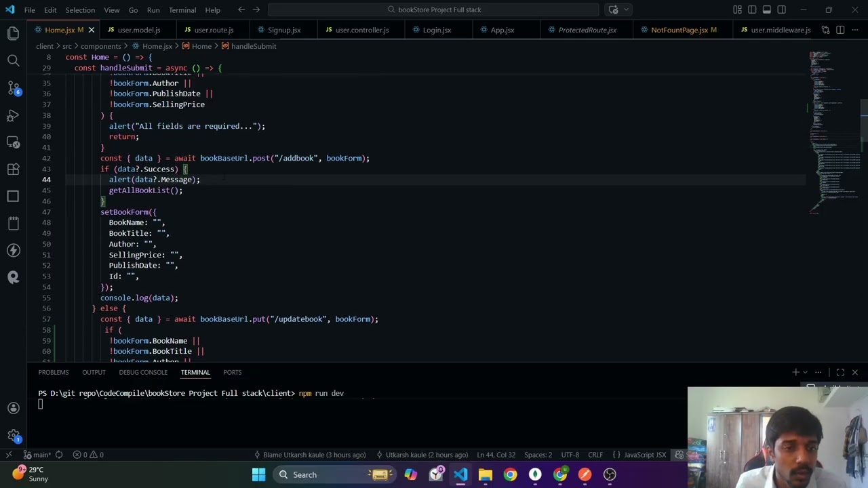Click the Windows Start button
The image size is (868, 488).
pyautogui.click(x=258, y=474)
